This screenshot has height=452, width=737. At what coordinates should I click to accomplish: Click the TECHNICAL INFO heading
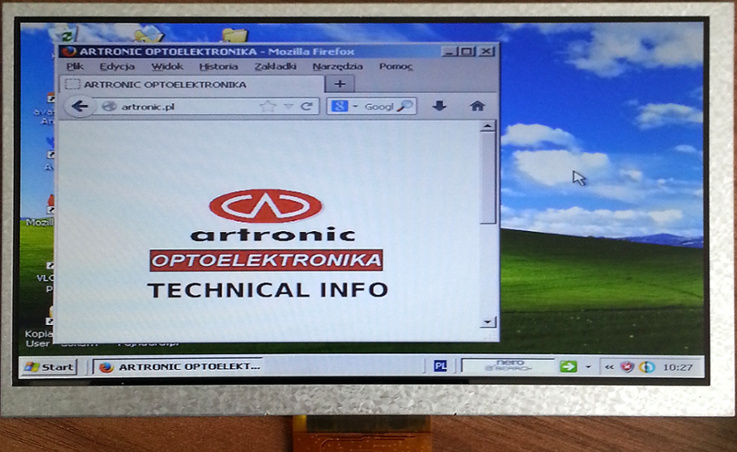click(268, 290)
